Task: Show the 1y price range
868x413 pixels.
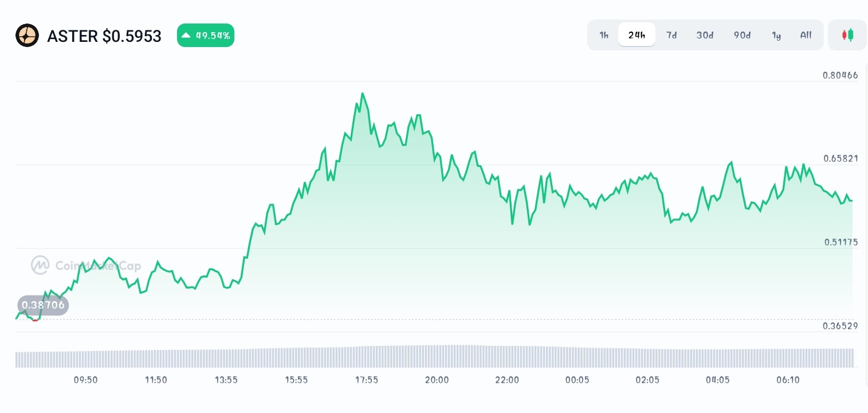Action: pyautogui.click(x=776, y=35)
